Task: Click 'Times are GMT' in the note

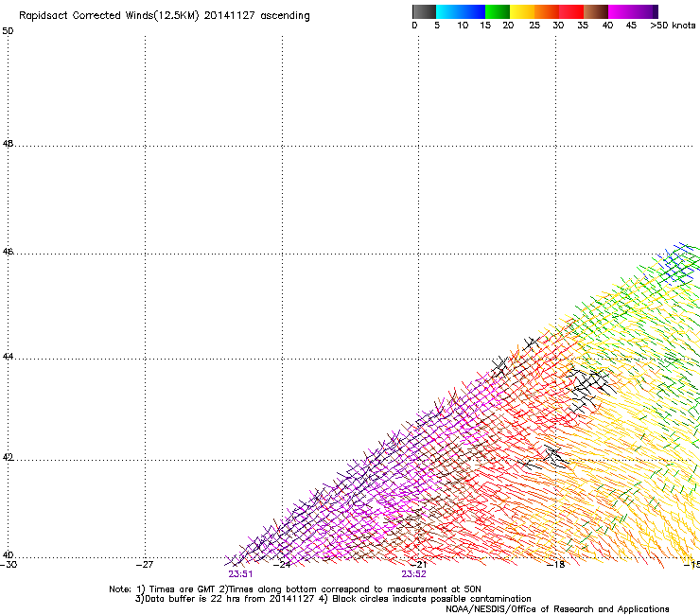Action: (183, 589)
